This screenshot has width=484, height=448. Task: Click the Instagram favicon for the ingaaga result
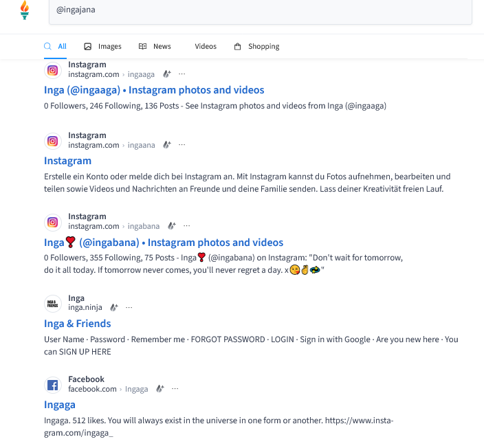[53, 69]
